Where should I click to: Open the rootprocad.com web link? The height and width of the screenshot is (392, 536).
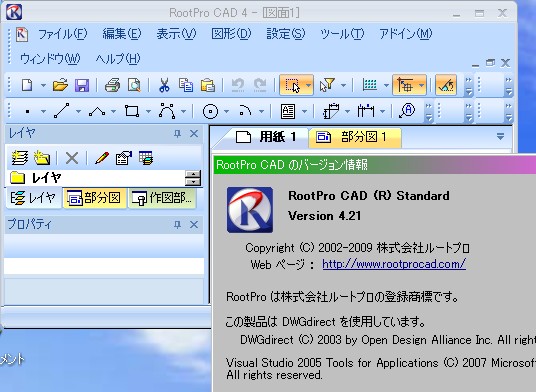pyautogui.click(x=394, y=264)
